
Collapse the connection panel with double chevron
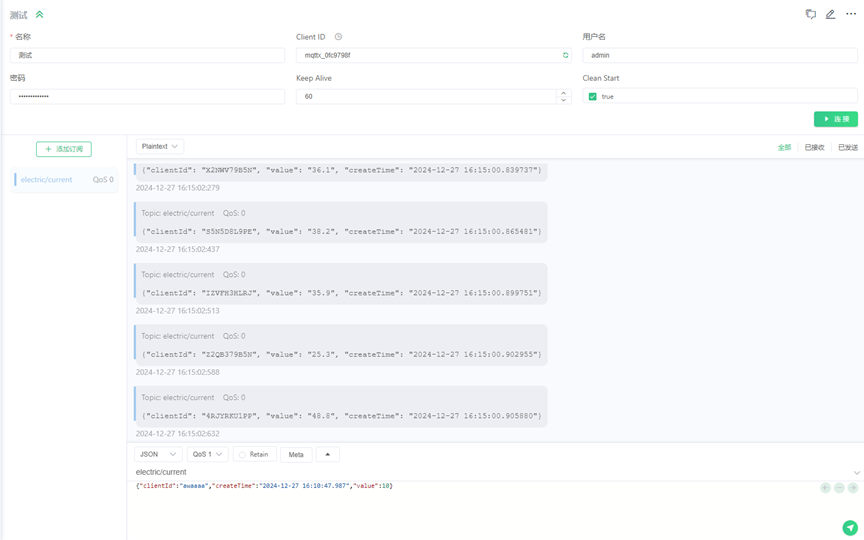click(x=40, y=14)
